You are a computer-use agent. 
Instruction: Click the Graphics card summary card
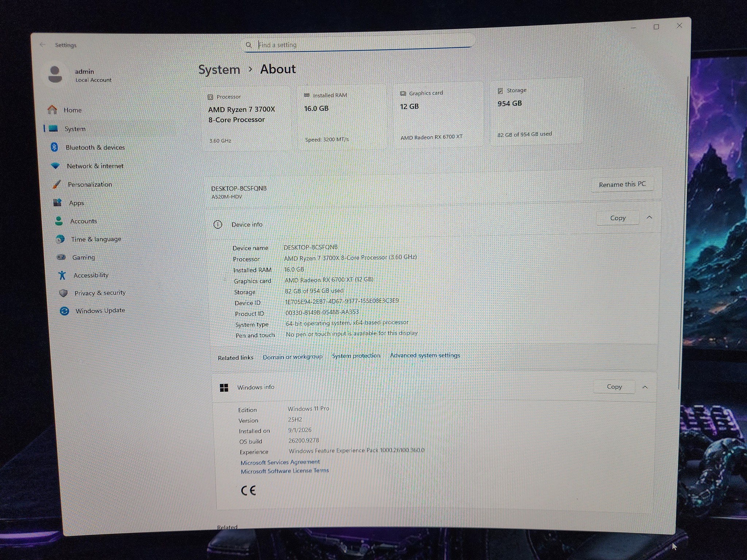tap(438, 114)
